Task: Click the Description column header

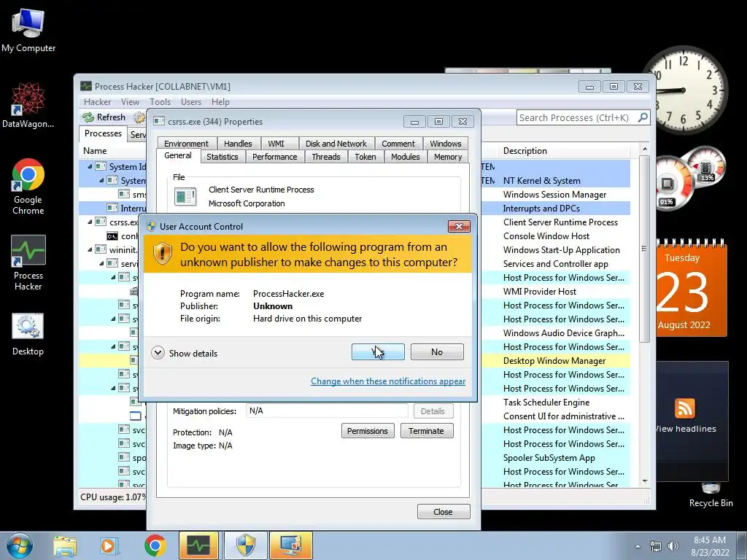Action: (524, 150)
